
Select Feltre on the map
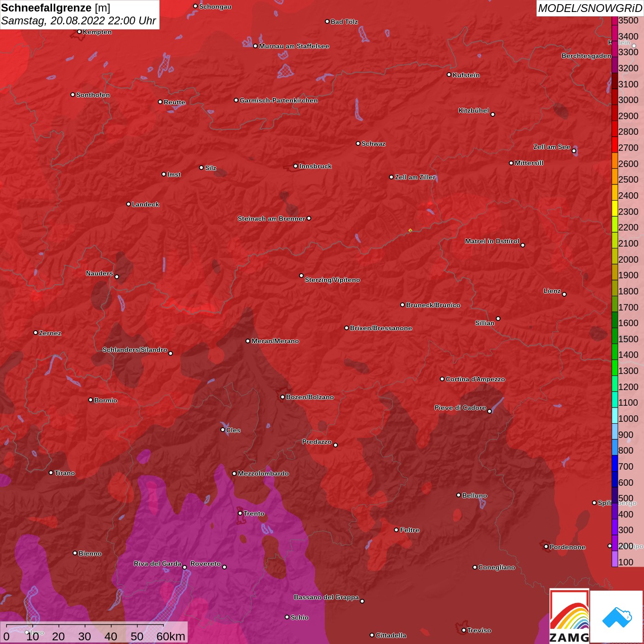coord(409,530)
